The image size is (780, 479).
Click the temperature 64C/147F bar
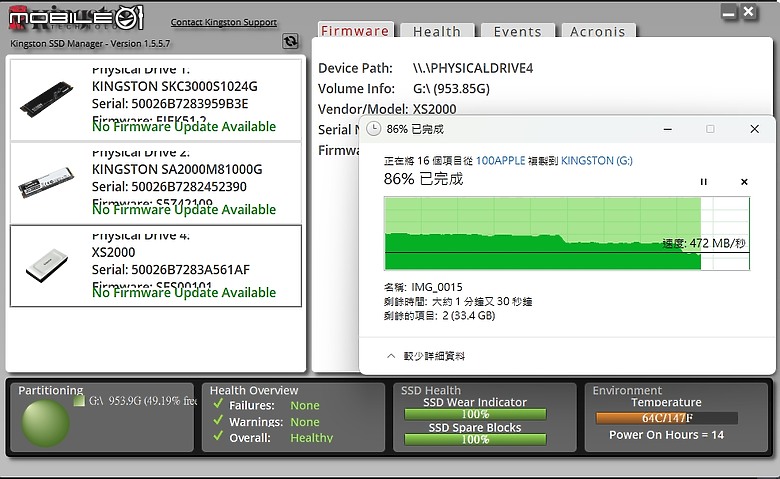(x=667, y=418)
